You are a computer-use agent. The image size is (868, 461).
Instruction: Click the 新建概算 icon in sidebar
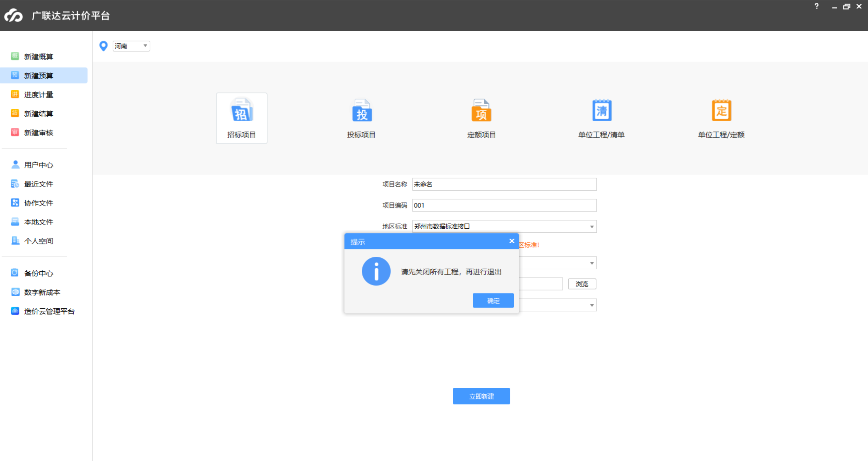[15, 56]
